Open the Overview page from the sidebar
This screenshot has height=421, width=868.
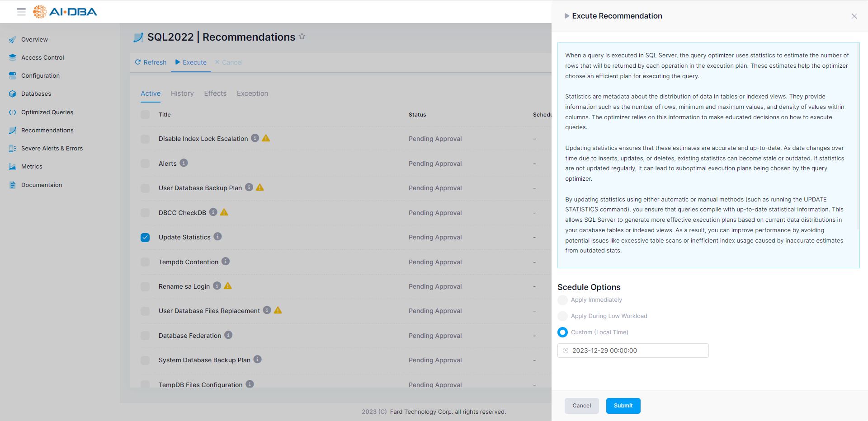click(34, 39)
